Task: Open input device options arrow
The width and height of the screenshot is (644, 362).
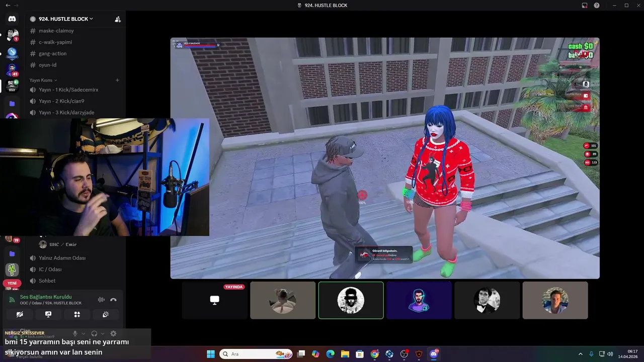Action: (84, 333)
